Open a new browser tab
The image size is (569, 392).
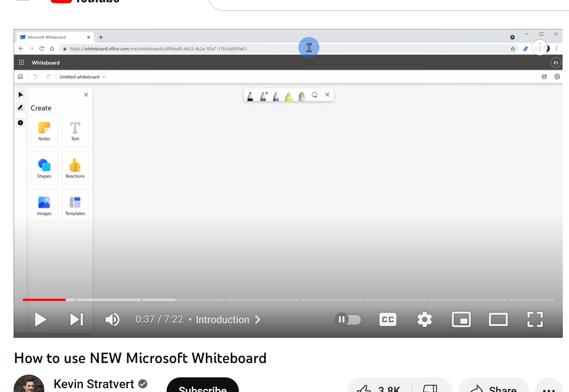coord(101,37)
